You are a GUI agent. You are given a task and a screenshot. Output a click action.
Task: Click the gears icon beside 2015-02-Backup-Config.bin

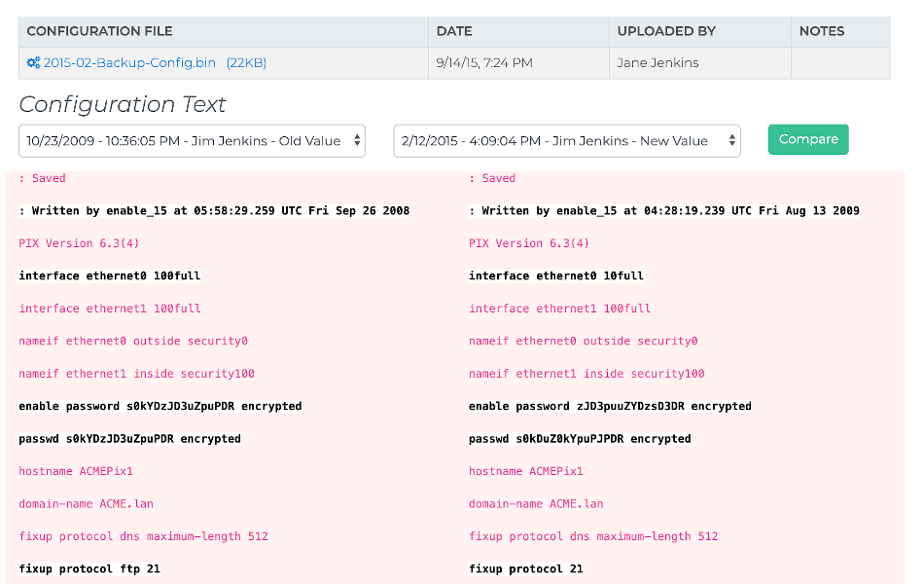click(x=34, y=62)
